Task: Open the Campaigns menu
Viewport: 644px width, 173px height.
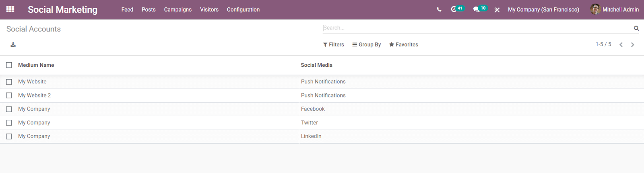Action: [178, 10]
